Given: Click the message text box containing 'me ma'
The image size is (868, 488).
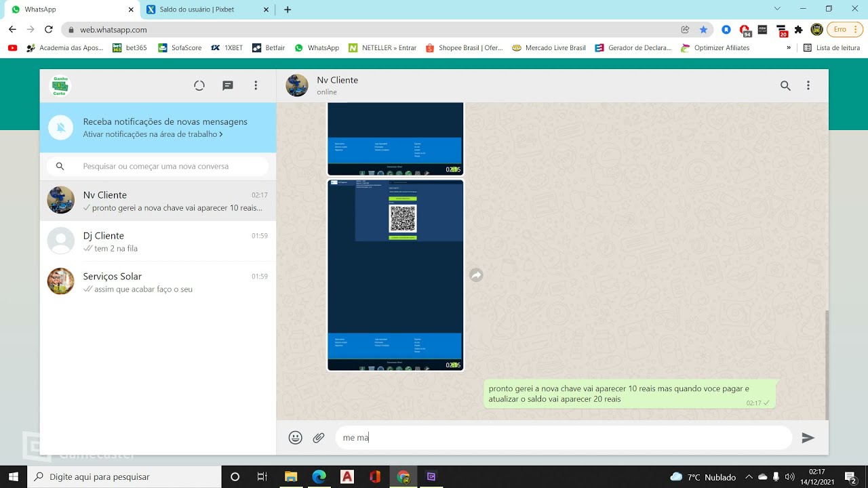Looking at the screenshot, I should [x=564, y=438].
